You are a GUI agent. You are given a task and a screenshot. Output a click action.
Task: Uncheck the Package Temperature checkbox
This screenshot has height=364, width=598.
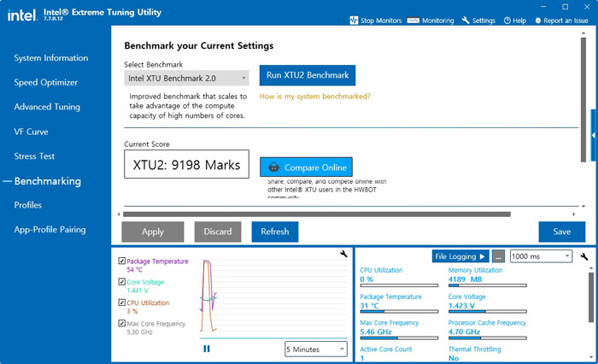pyautogui.click(x=122, y=261)
